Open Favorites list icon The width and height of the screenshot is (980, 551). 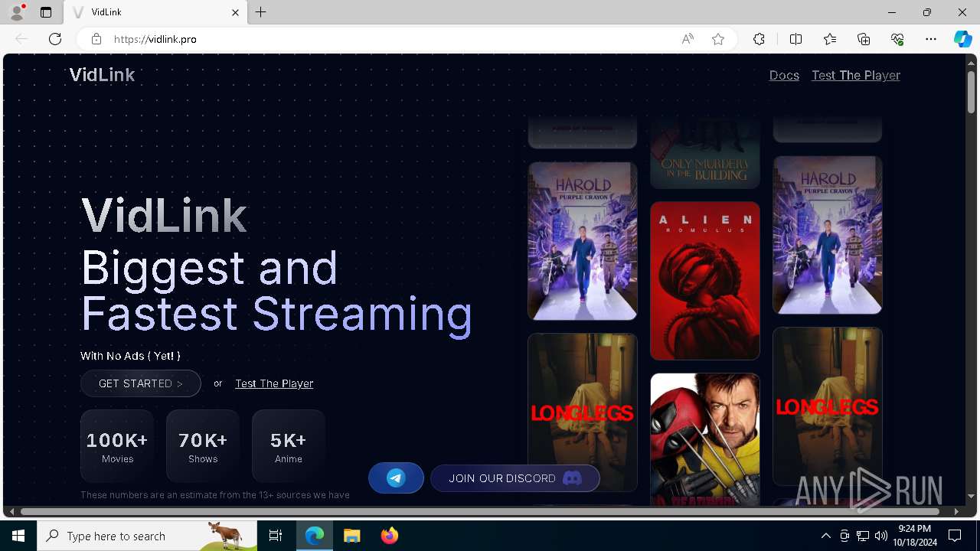pyautogui.click(x=830, y=39)
